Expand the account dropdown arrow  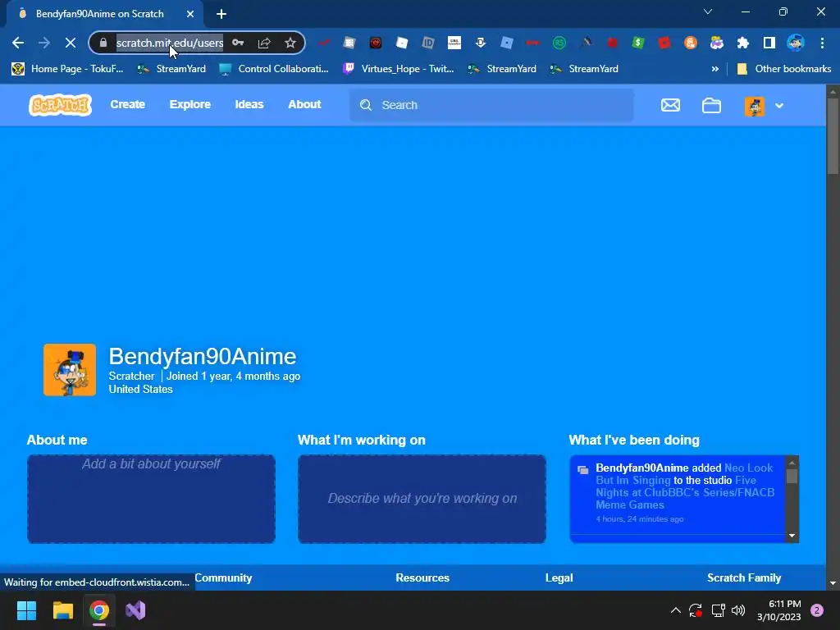[779, 106]
